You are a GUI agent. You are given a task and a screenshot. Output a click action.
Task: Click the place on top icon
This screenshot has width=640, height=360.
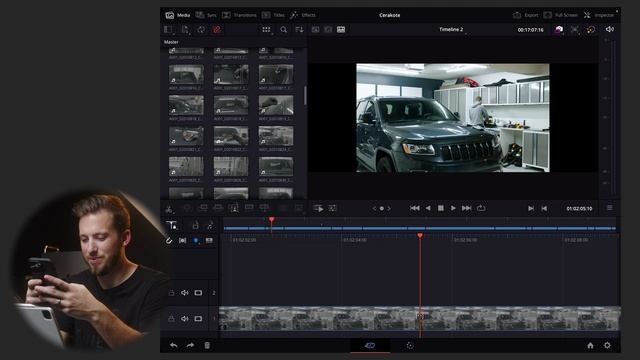(x=249, y=208)
